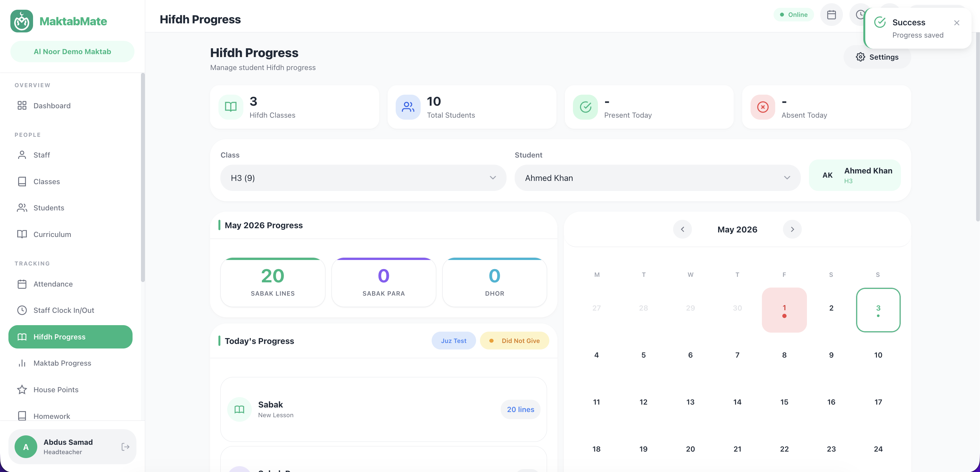
Task: Select May 21 on the calendar
Action: point(737,449)
